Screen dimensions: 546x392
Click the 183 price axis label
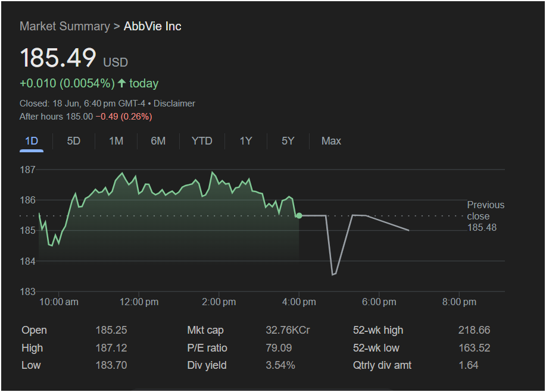28,291
